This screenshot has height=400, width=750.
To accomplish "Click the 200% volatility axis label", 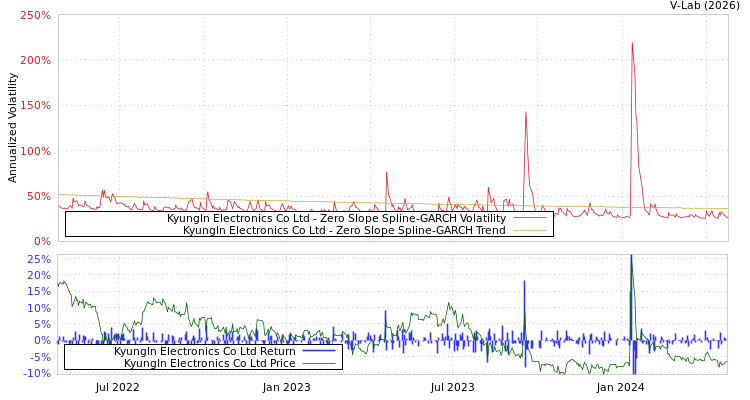I will click(35, 61).
